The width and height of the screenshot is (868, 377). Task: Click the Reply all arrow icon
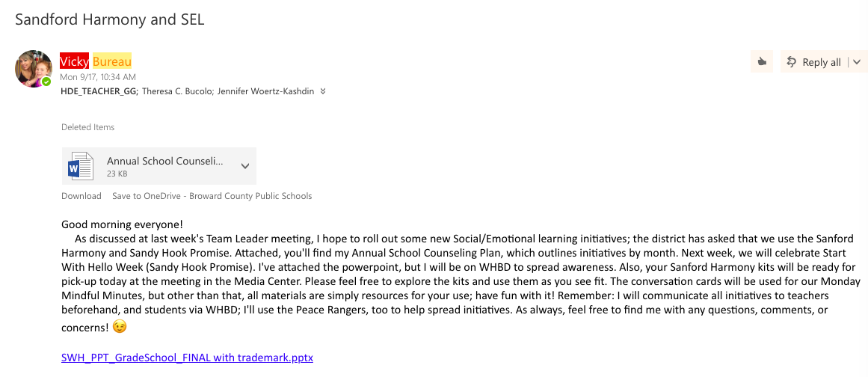[x=792, y=62]
